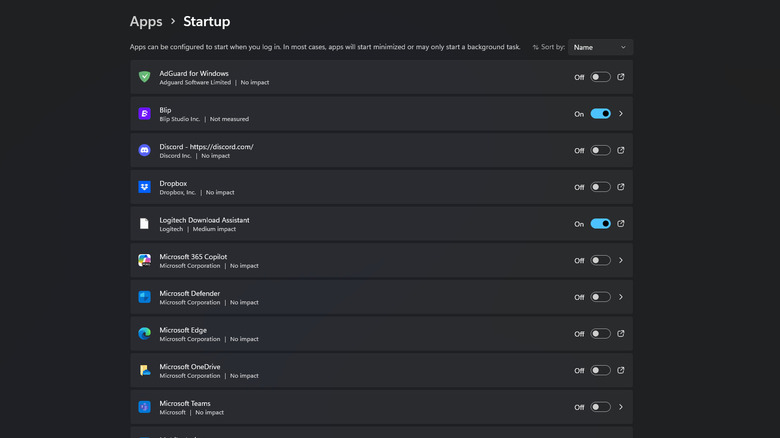Go back to Apps breadcrumb

(146, 21)
